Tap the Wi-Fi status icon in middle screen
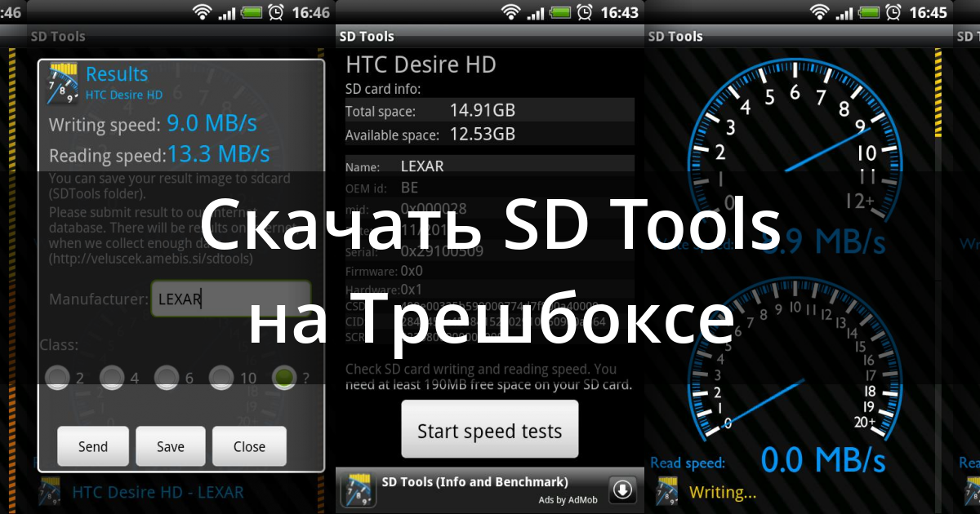This screenshot has width=980, height=514. click(x=511, y=12)
